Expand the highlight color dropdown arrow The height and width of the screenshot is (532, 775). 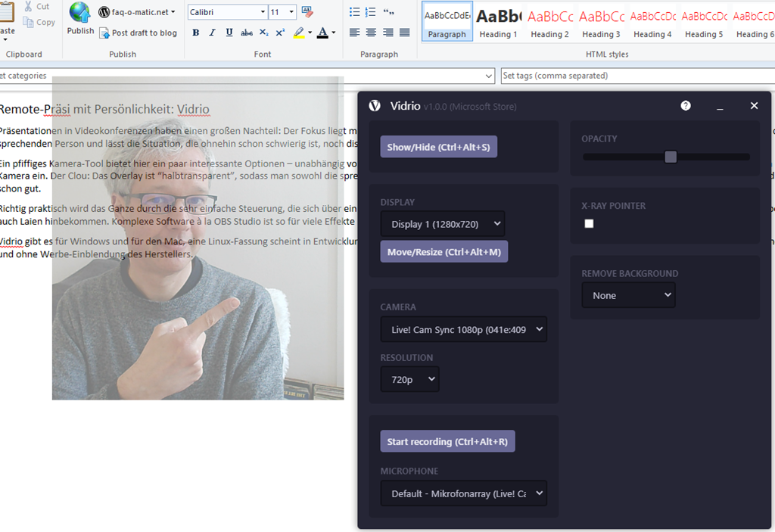tap(310, 33)
